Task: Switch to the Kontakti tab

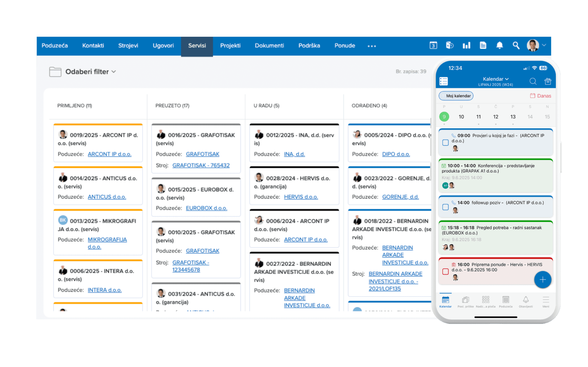Action: tap(93, 46)
